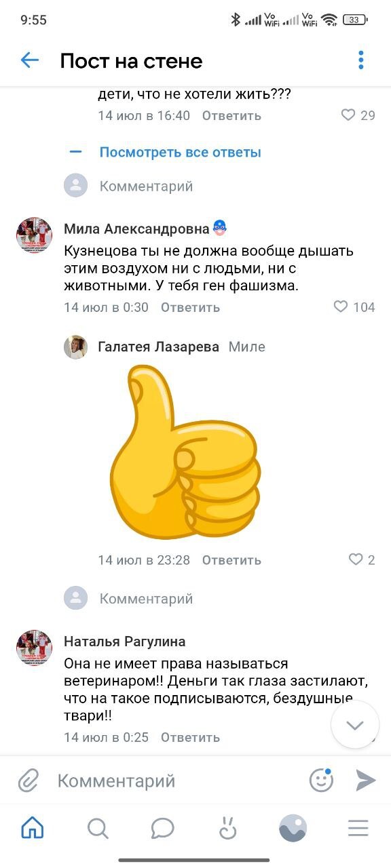The height and width of the screenshot is (868, 391).
Task: Tap the paperclip attachment icon
Action: (28, 781)
